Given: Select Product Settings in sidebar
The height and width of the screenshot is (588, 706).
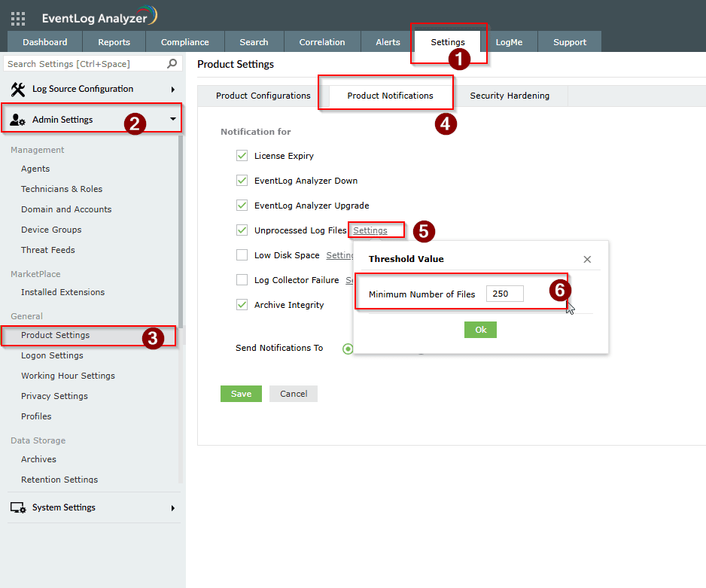Looking at the screenshot, I should pyautogui.click(x=56, y=335).
